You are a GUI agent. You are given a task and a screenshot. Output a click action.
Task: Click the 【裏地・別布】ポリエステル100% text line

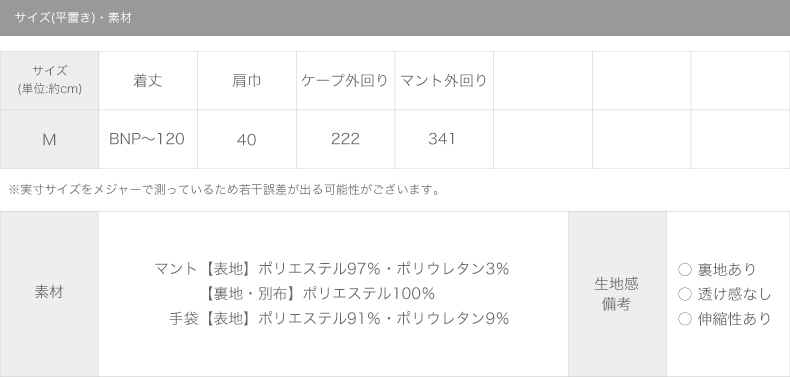pos(319,293)
